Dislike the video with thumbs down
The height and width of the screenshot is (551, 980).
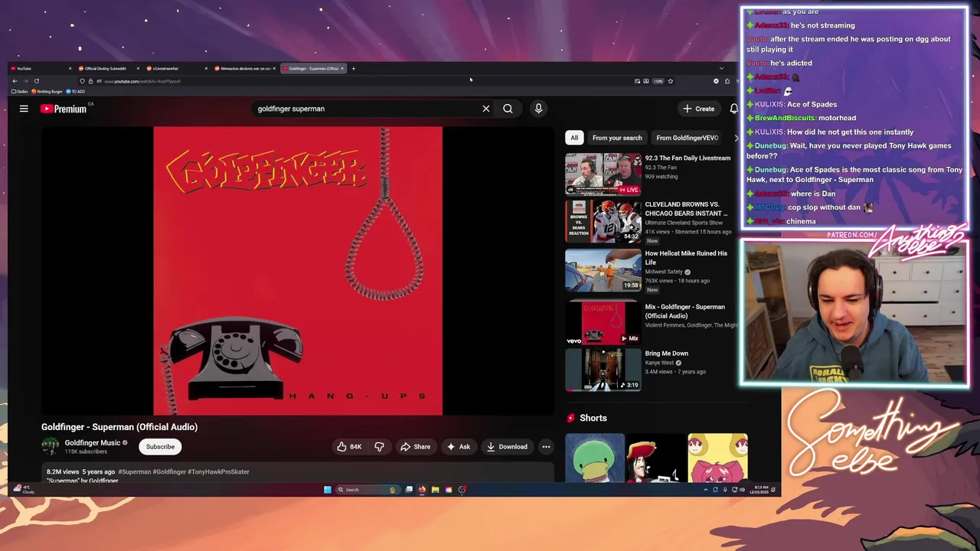pyautogui.click(x=379, y=447)
